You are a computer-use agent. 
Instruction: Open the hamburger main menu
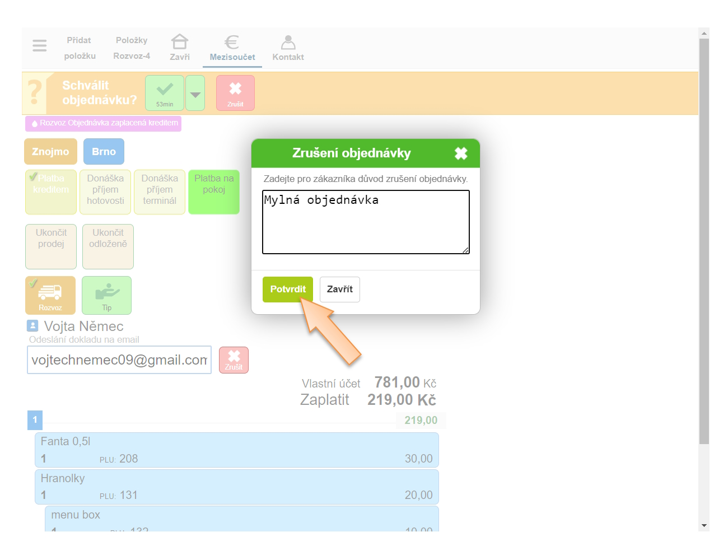coord(39,45)
